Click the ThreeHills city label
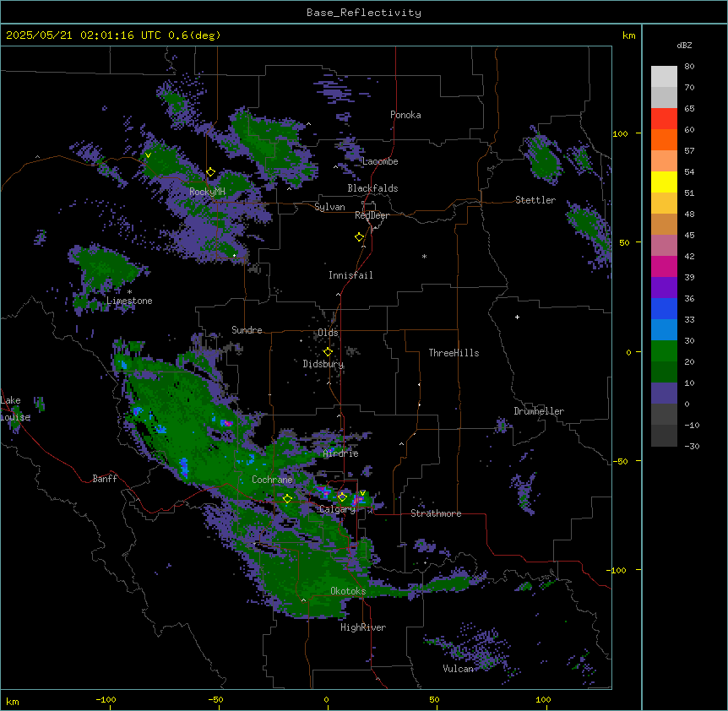This screenshot has height=711, width=728. (x=454, y=353)
